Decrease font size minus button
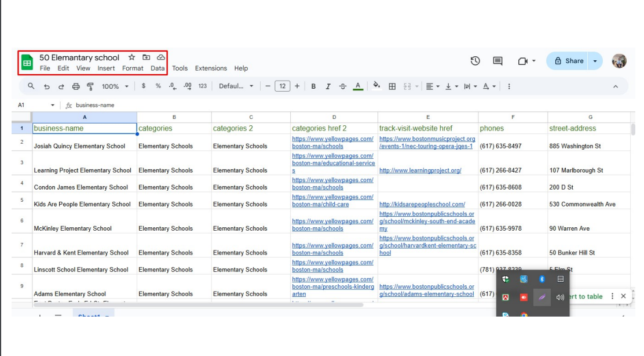The height and width of the screenshot is (356, 644). (268, 86)
